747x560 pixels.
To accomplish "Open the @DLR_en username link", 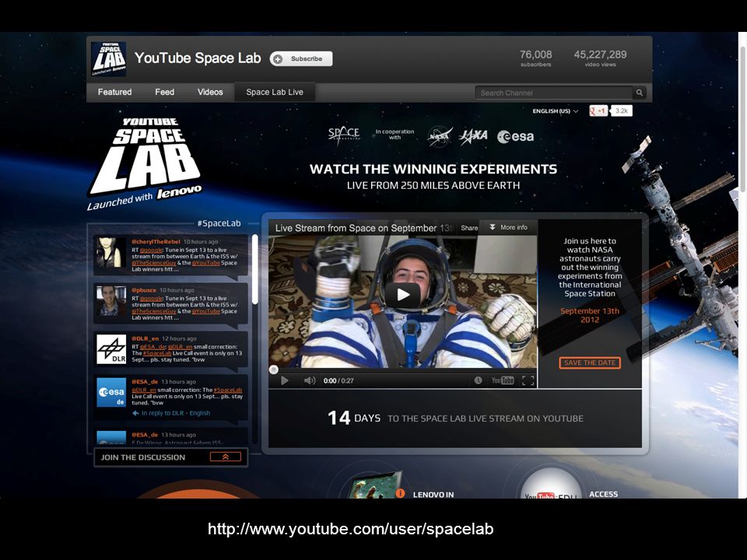I will (x=145, y=338).
